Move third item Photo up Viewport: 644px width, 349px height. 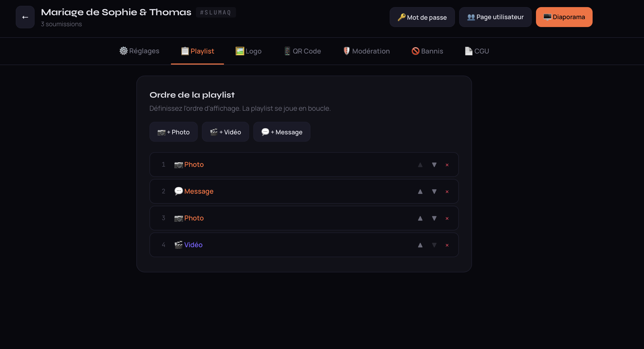pyautogui.click(x=420, y=218)
